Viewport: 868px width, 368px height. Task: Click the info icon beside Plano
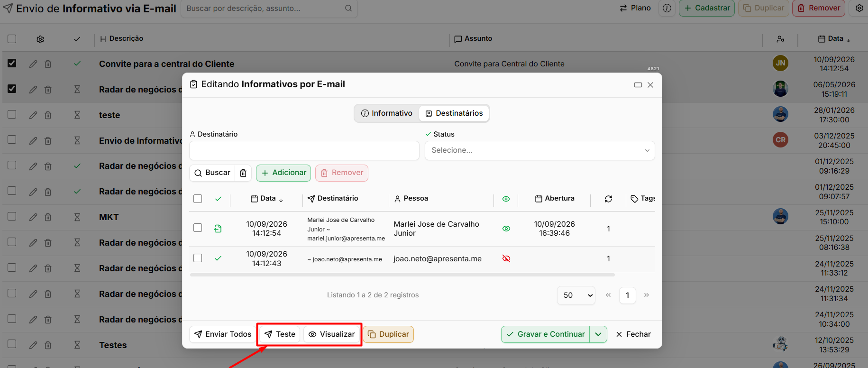(x=667, y=8)
